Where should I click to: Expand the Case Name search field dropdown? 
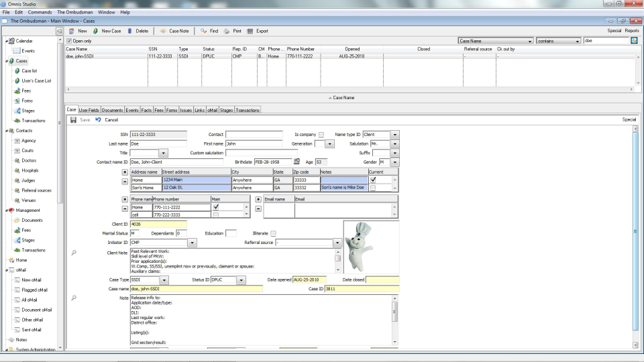[x=529, y=41]
